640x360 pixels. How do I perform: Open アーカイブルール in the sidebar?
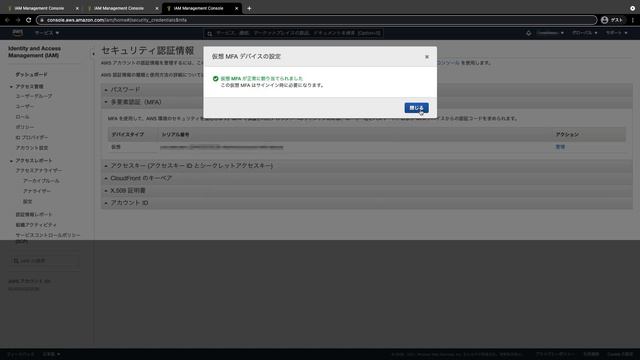(41, 181)
